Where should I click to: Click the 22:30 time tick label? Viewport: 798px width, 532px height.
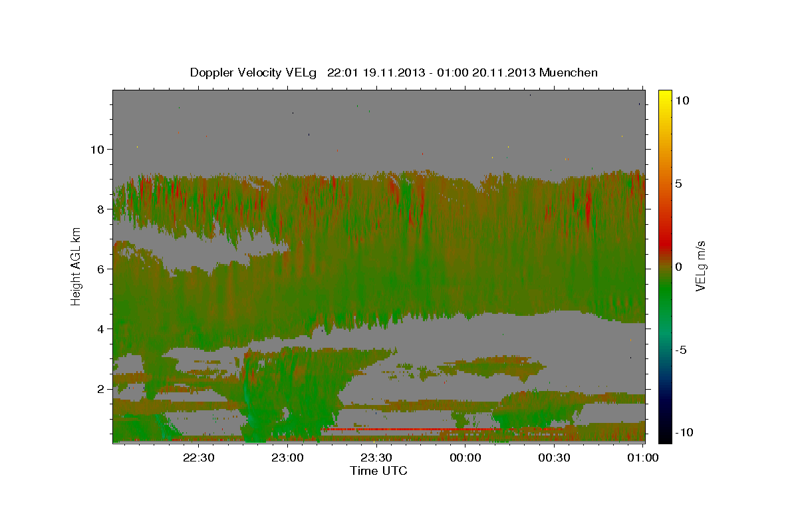[x=199, y=457]
